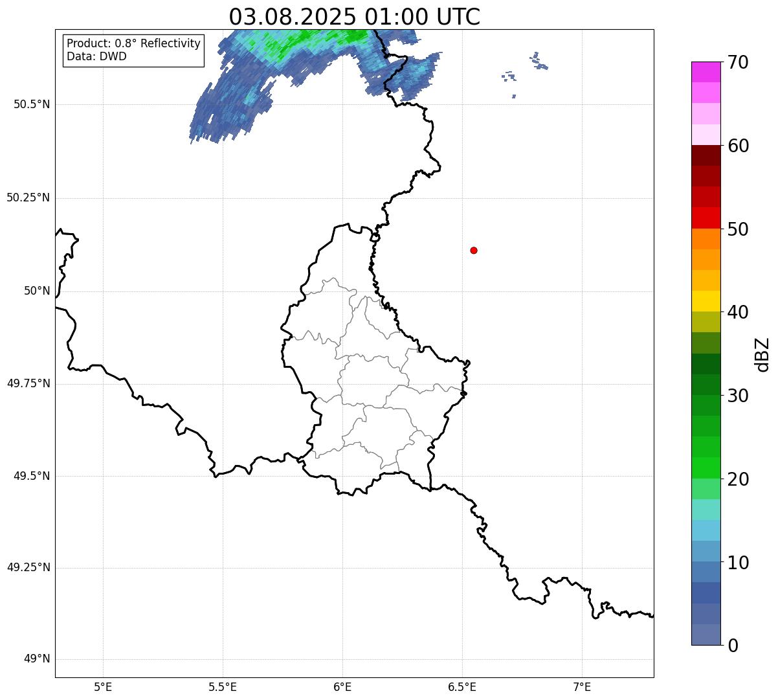Click the title "03.08.2025 01:00 UTC"
778x700 pixels.
pos(355,17)
